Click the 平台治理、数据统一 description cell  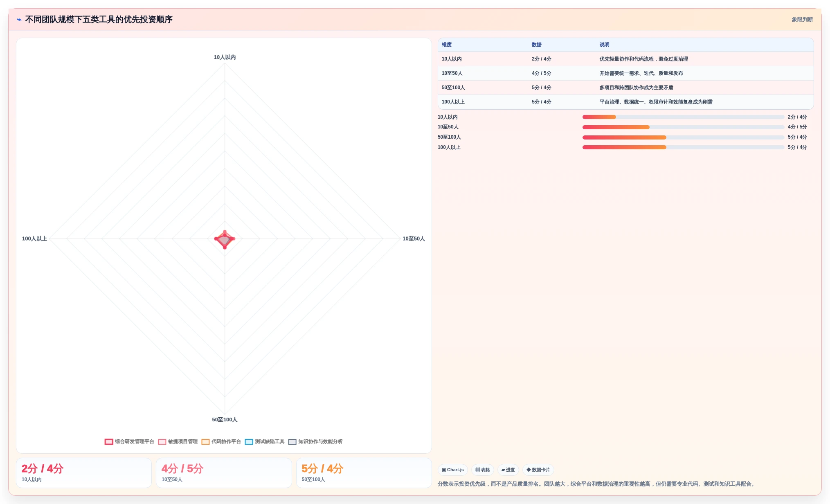[x=656, y=102]
